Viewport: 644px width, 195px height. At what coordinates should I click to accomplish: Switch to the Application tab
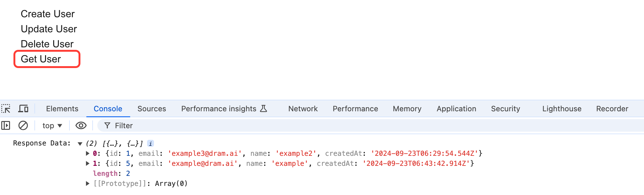pyautogui.click(x=456, y=109)
